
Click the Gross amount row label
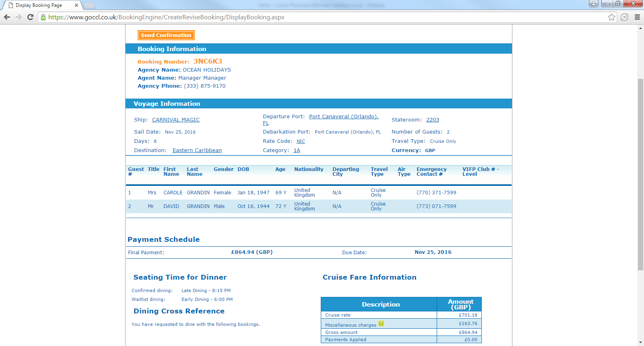[x=341, y=332]
